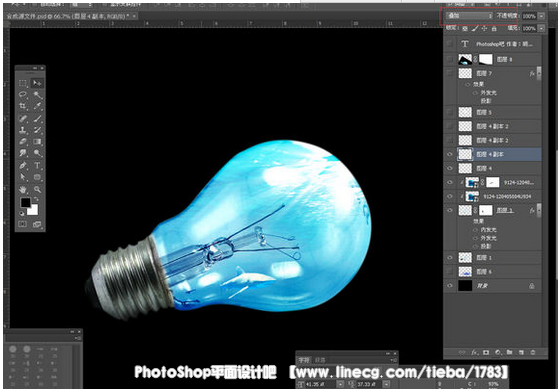Hide the 图层 4 layer
558x389 pixels.
(450, 168)
